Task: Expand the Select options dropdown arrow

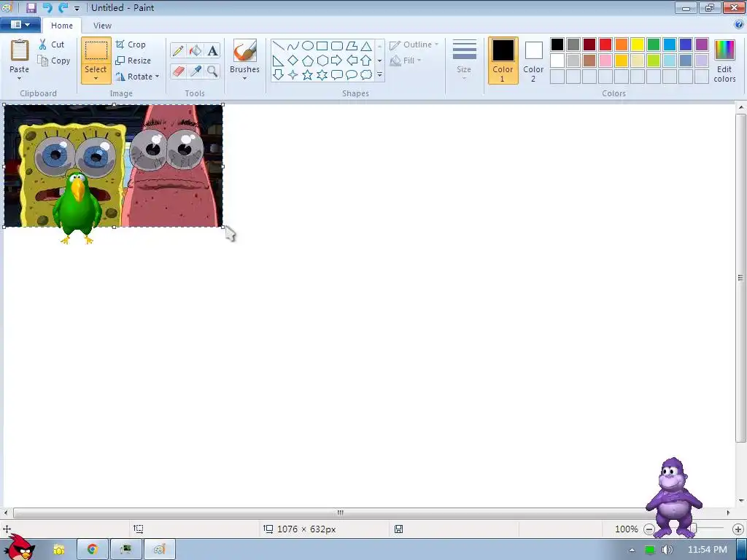Action: click(x=96, y=79)
